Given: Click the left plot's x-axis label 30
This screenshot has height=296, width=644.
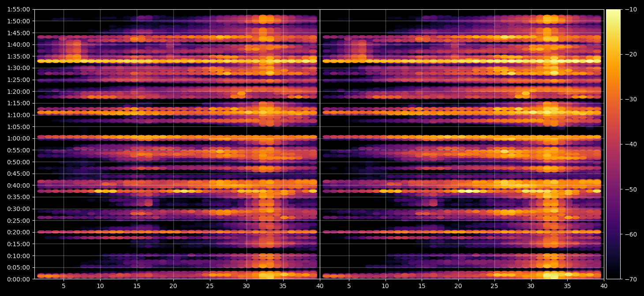Looking at the screenshot, I should (247, 286).
